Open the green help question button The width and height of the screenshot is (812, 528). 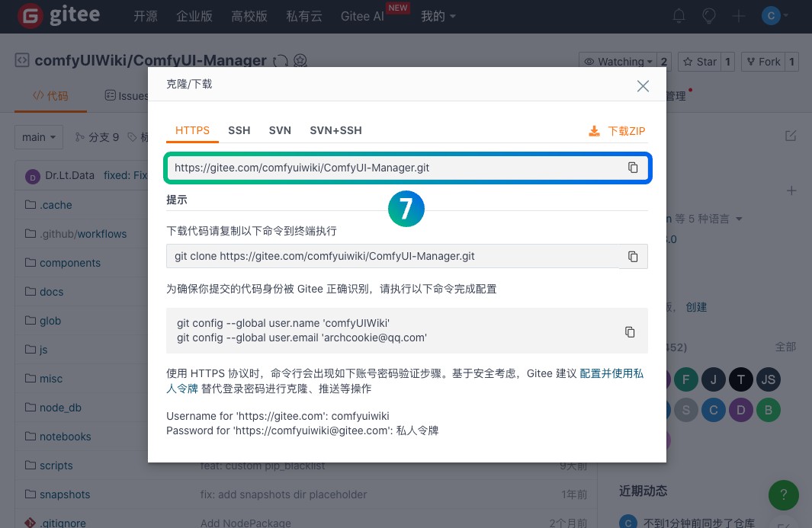click(783, 495)
